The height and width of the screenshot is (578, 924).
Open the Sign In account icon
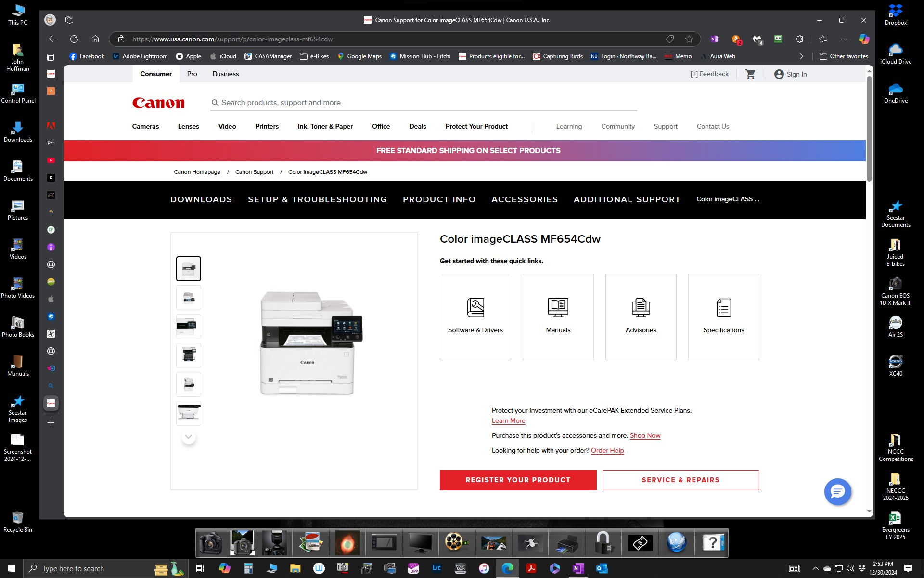pyautogui.click(x=779, y=74)
